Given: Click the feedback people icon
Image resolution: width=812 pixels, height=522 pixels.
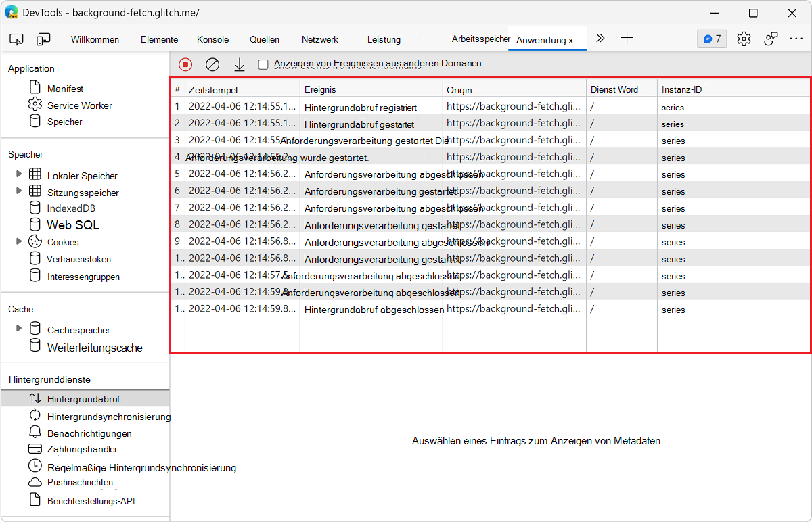Looking at the screenshot, I should click(x=771, y=39).
